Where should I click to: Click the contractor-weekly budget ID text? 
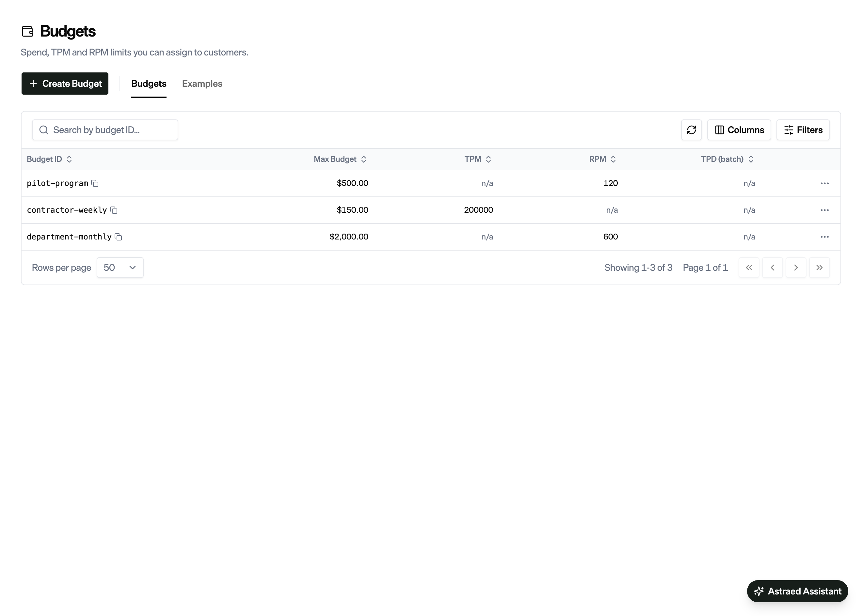coord(67,210)
